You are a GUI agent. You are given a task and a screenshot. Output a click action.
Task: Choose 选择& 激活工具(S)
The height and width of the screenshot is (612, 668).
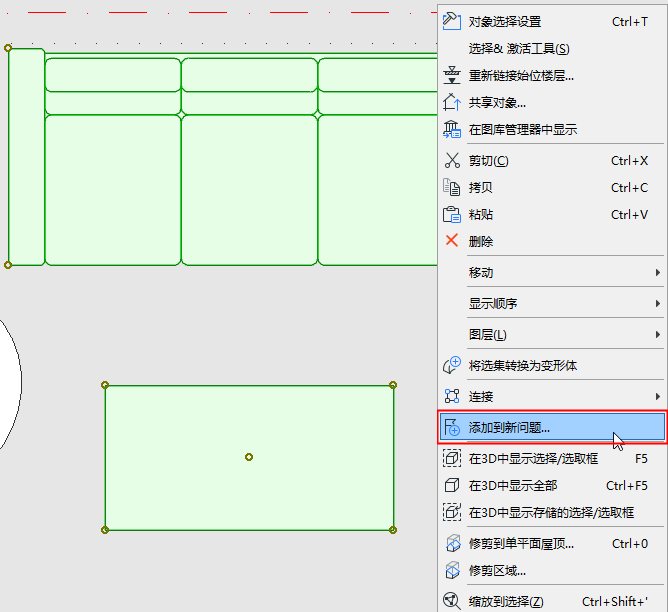552,49
